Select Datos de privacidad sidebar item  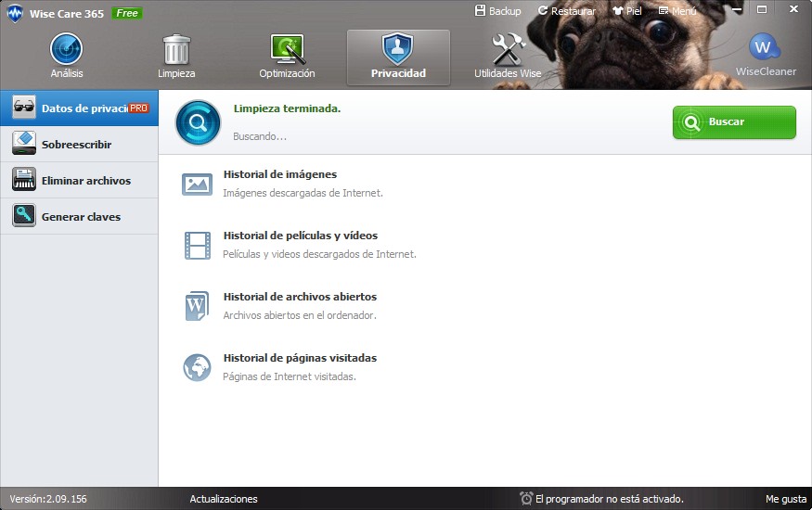click(79, 108)
